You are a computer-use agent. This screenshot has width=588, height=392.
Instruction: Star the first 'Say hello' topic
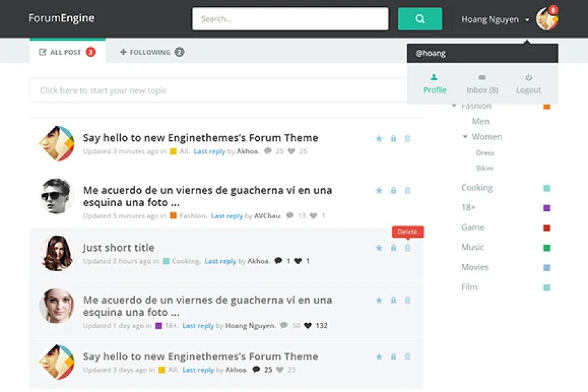click(379, 138)
